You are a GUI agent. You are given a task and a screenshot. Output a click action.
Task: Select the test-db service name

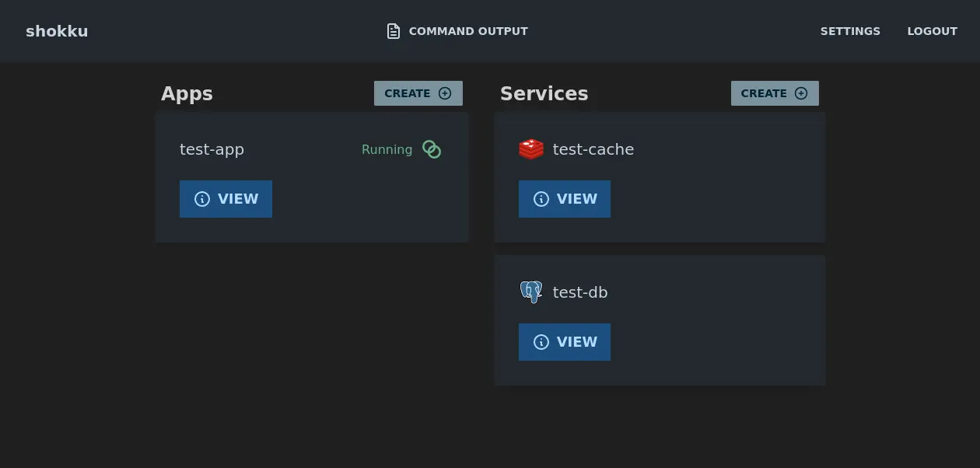tap(579, 292)
